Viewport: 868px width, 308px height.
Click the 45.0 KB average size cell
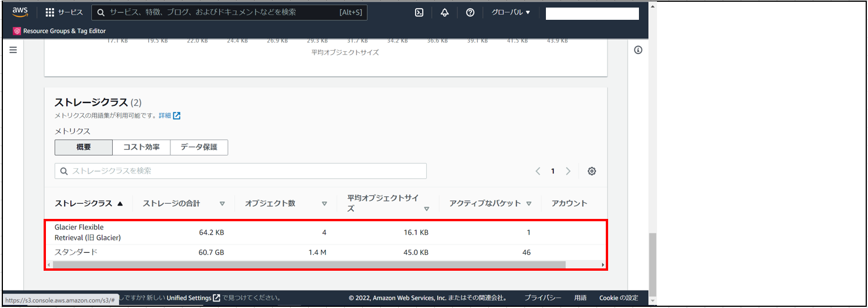(x=416, y=252)
